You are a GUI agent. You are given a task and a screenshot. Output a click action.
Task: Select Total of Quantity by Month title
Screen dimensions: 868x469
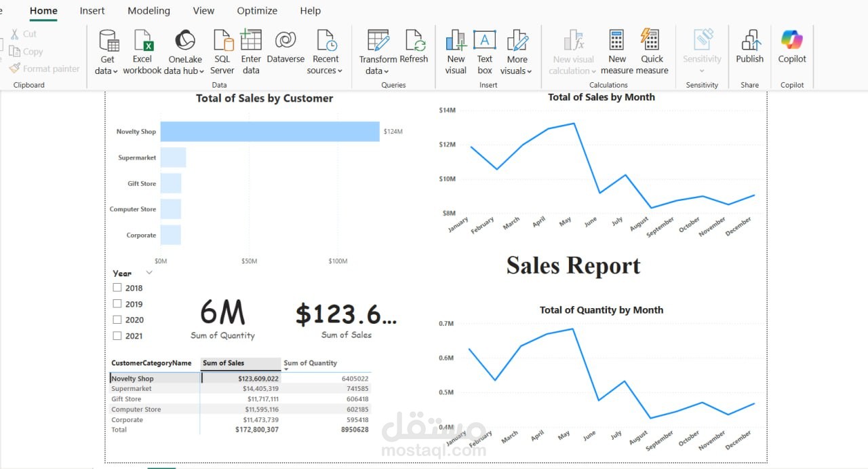pyautogui.click(x=601, y=309)
